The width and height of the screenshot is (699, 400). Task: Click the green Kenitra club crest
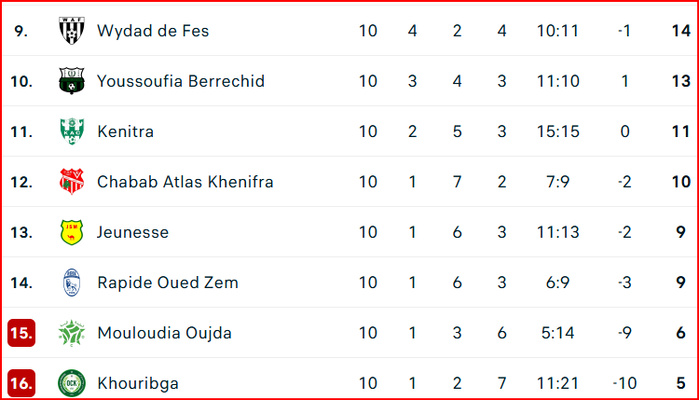[71, 131]
